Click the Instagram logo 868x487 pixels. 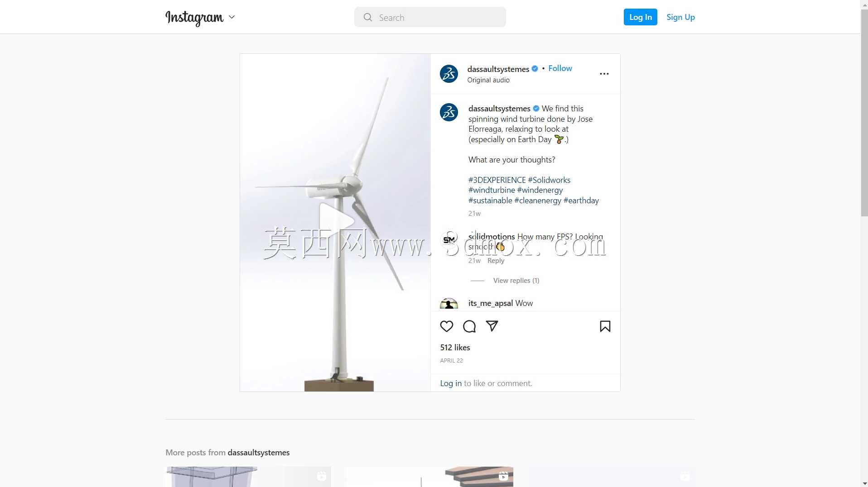pyautogui.click(x=194, y=18)
